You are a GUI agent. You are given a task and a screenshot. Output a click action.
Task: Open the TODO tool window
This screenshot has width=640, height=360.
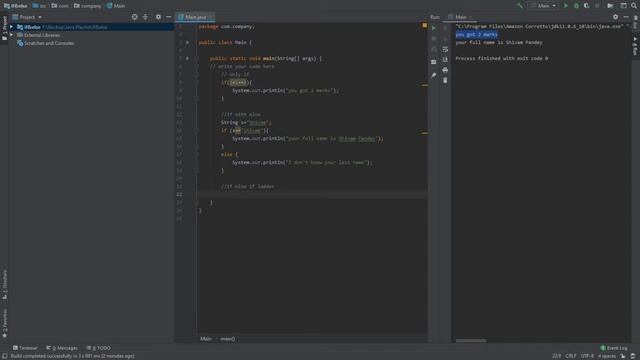pos(99,348)
